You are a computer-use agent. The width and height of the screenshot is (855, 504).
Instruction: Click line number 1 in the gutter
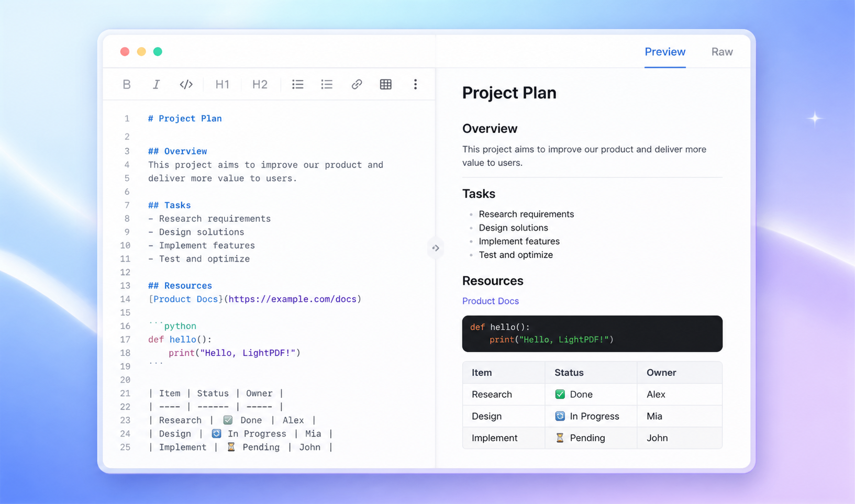127,119
